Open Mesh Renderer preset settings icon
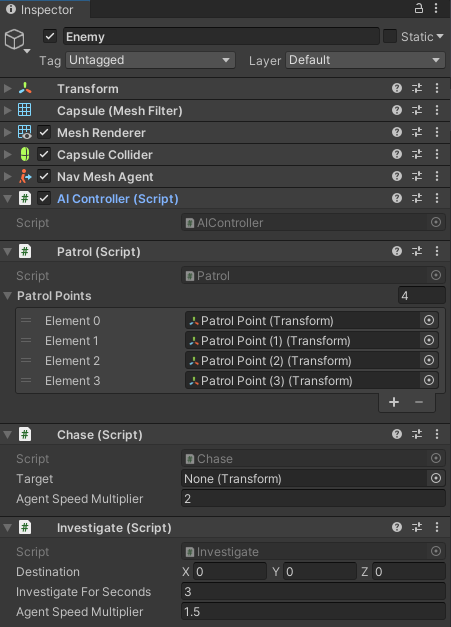The height and width of the screenshot is (627, 451). click(x=417, y=132)
